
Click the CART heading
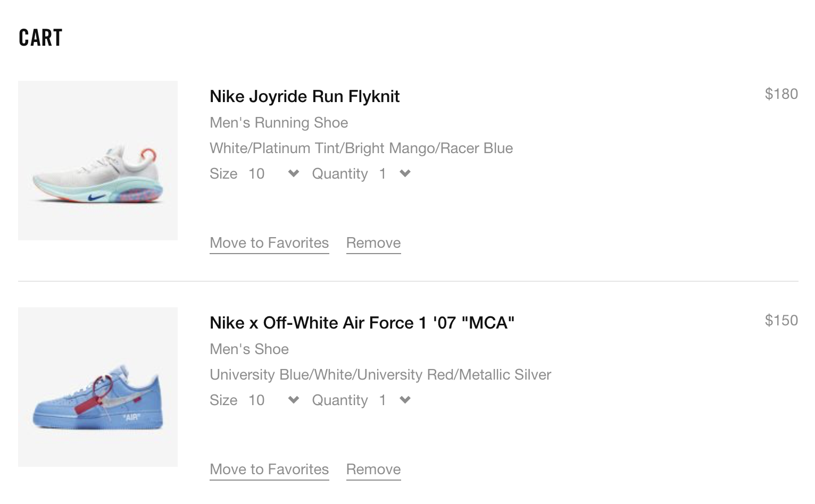coord(40,38)
